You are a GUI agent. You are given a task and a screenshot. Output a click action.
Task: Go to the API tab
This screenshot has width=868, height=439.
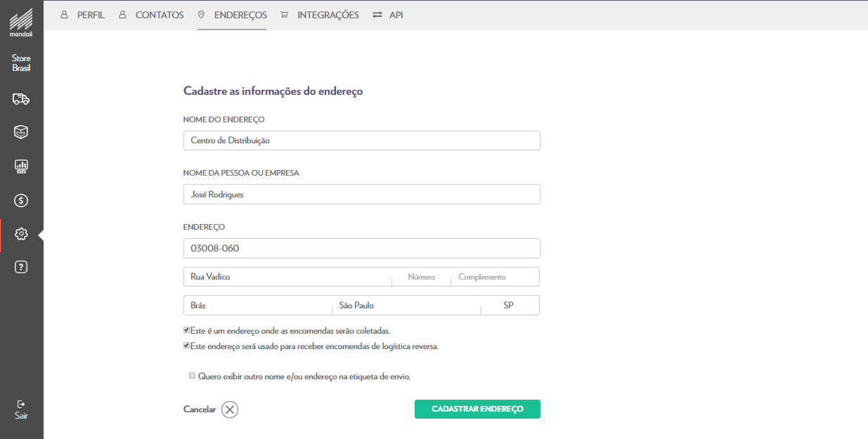click(388, 15)
